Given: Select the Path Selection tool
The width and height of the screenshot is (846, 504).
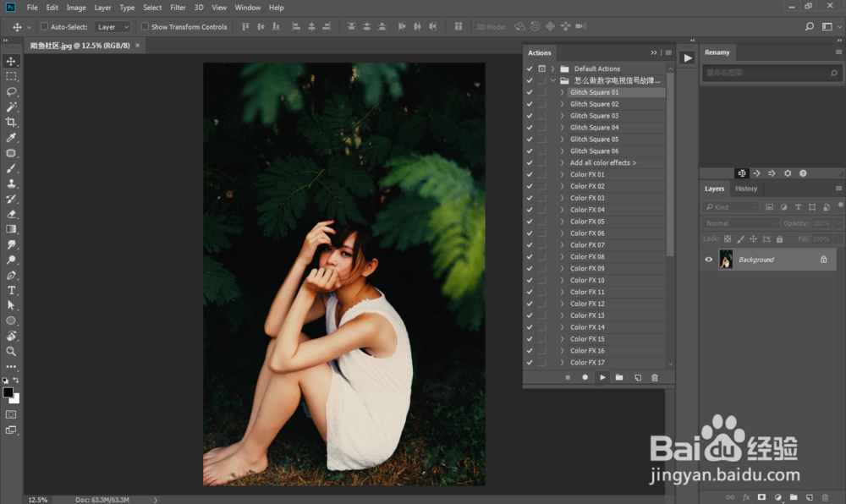Looking at the screenshot, I should 11,305.
